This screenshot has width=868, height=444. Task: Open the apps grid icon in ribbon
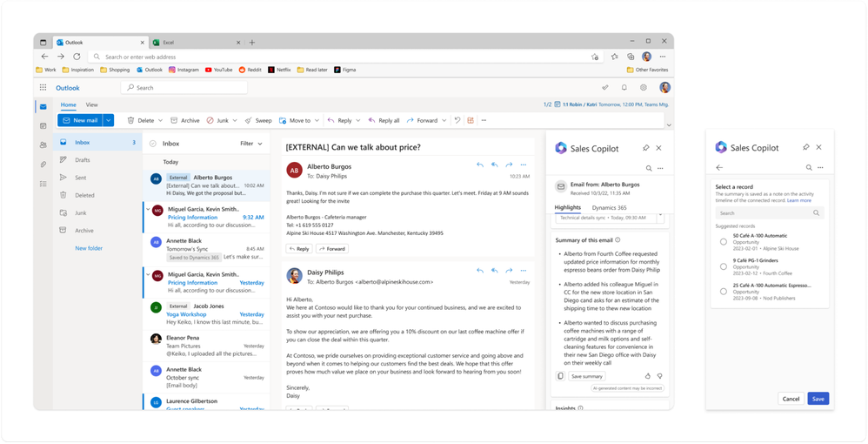(x=471, y=120)
